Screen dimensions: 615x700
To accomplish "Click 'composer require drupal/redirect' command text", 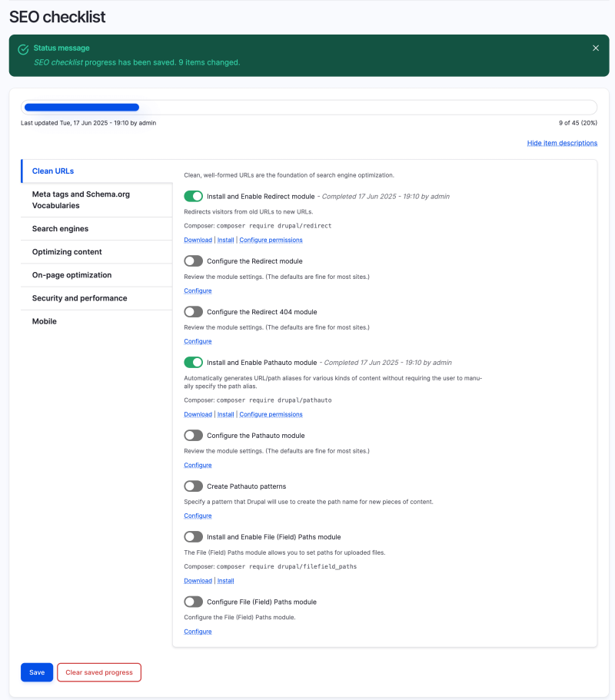I will click(274, 226).
